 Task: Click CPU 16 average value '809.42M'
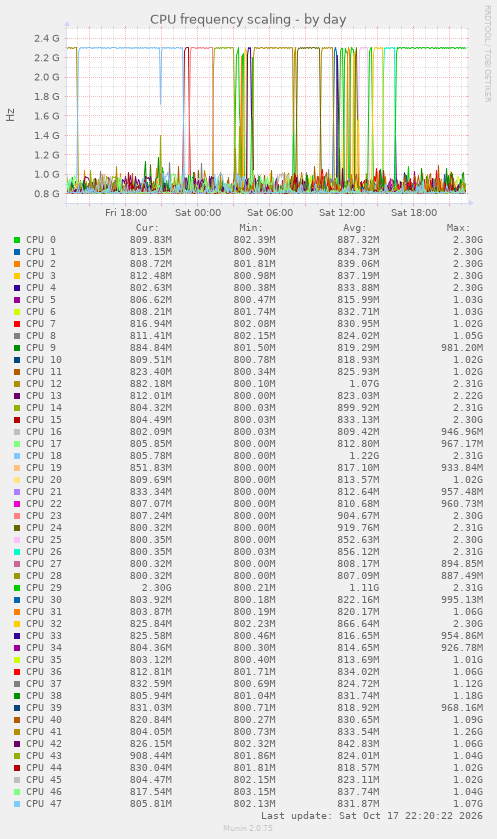[x=358, y=432]
